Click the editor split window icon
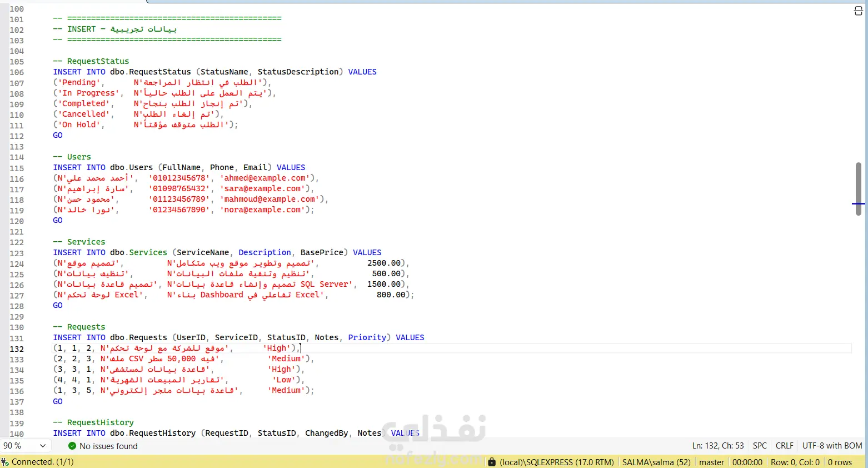Viewport: 868px width, 468px height. click(x=858, y=11)
